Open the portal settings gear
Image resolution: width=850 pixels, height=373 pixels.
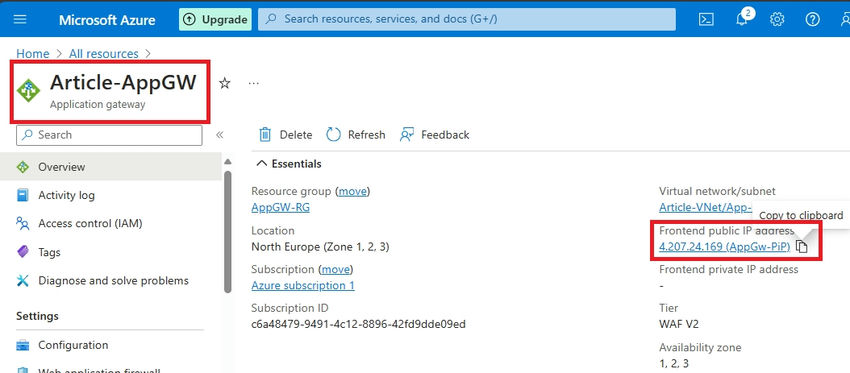777,20
